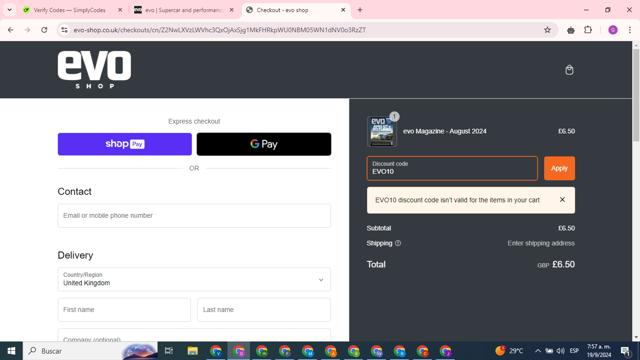Open Task View on the taskbar

click(169, 351)
